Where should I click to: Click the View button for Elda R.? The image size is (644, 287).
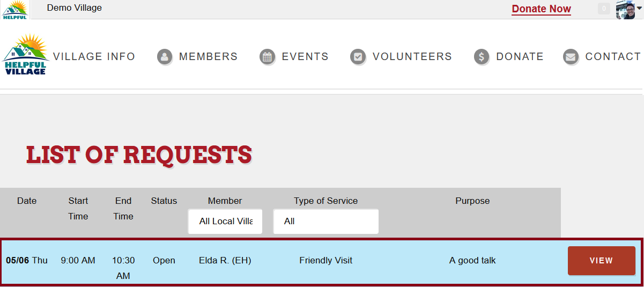tap(601, 261)
